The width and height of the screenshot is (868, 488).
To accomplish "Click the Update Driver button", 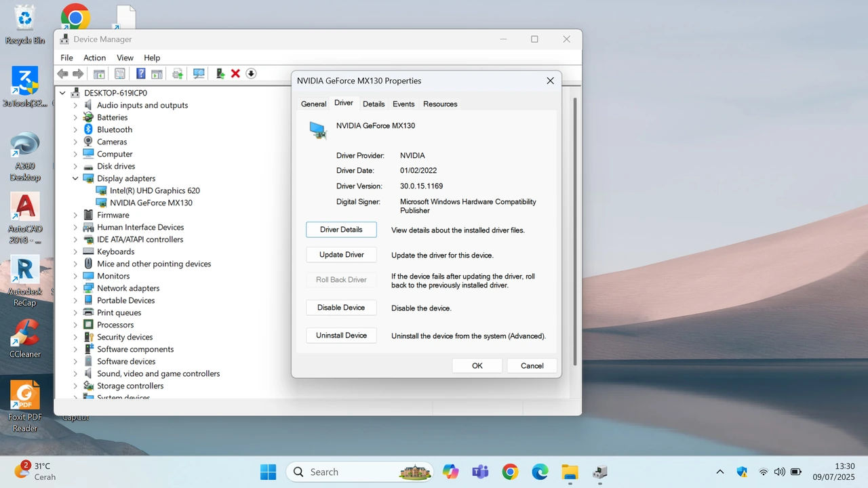I will [x=341, y=255].
